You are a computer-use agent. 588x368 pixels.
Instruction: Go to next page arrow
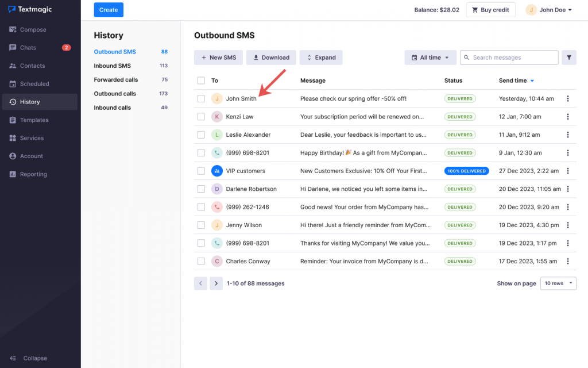(216, 283)
